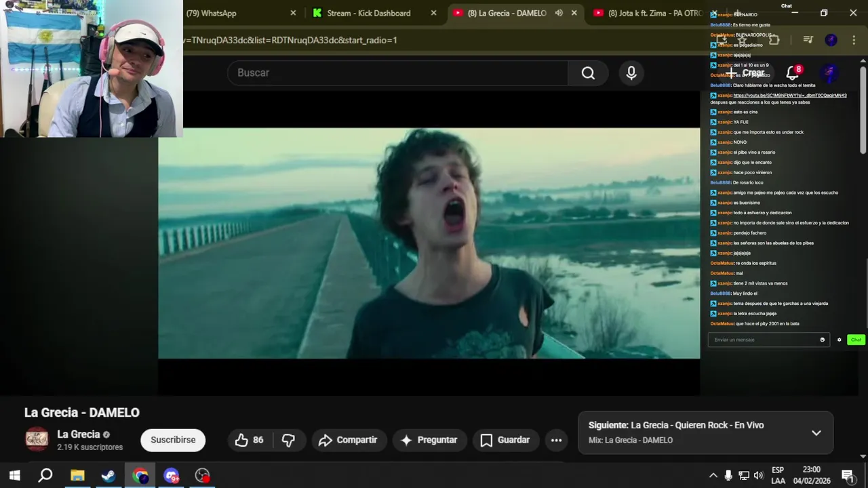Click the taskbar volume speaker icon
This screenshot has width=868, height=488.
click(x=759, y=476)
